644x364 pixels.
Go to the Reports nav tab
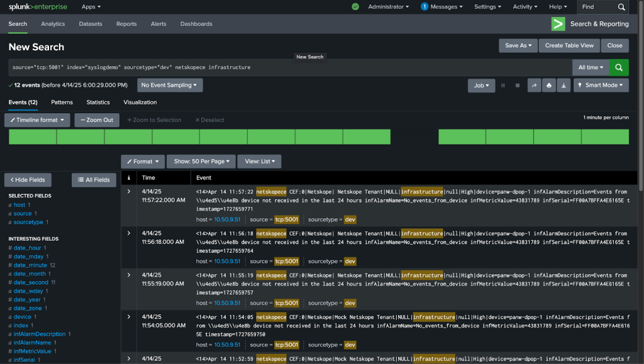point(126,24)
